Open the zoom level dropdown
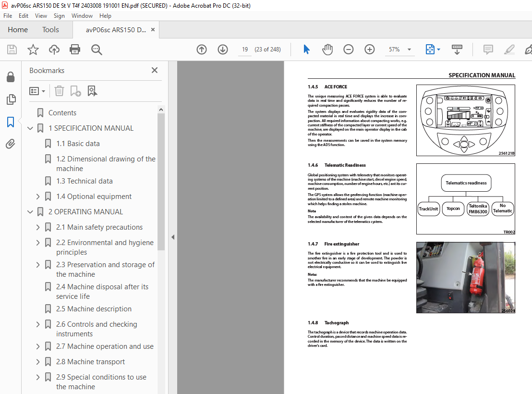 pos(409,49)
